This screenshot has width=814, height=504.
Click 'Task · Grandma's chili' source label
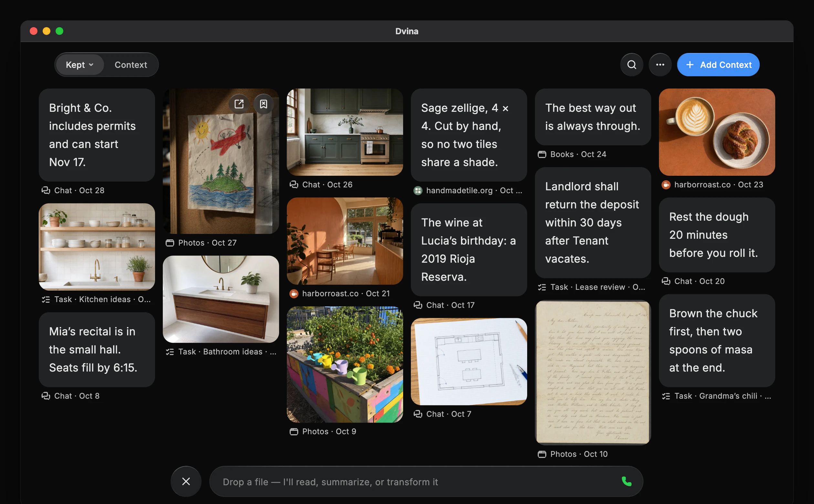(716, 396)
